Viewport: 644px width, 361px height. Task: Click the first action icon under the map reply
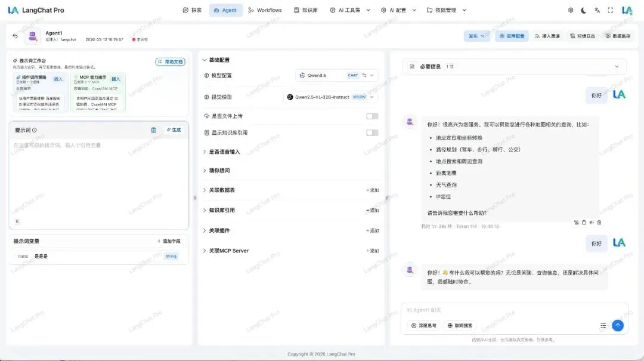576,223
